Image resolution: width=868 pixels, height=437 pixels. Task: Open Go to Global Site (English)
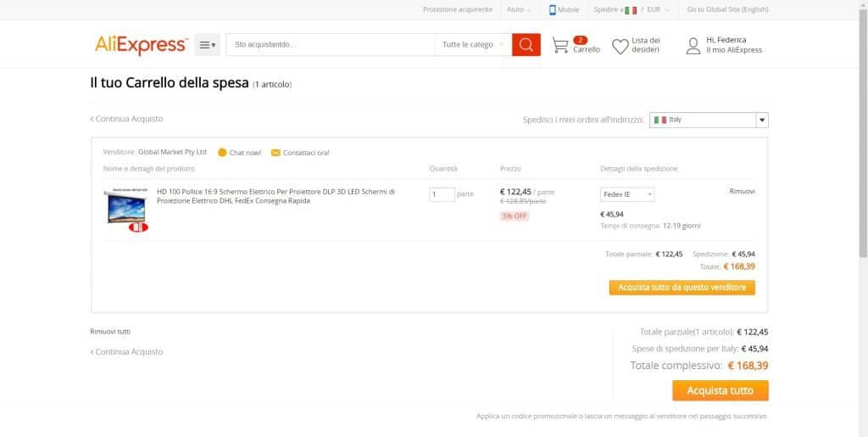(727, 9)
